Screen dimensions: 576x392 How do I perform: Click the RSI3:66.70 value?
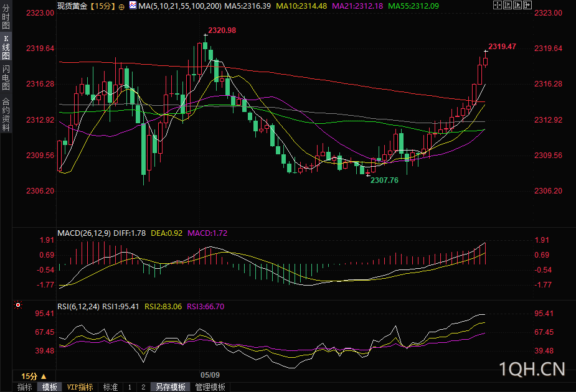click(x=205, y=307)
